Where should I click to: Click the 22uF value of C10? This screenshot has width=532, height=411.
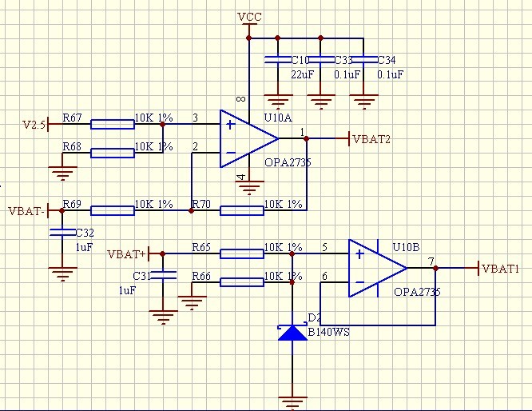[x=303, y=74]
